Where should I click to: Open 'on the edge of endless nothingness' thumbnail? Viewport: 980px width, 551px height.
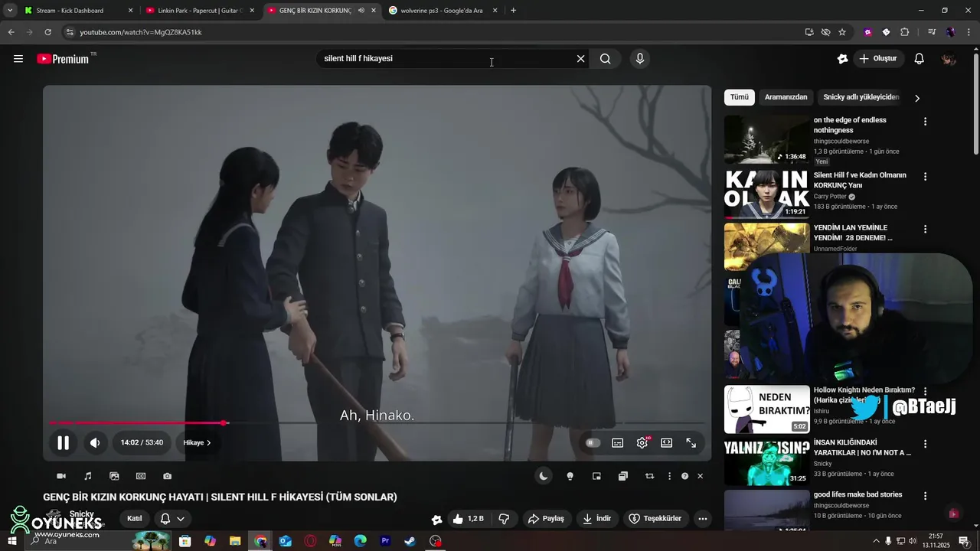(x=766, y=139)
